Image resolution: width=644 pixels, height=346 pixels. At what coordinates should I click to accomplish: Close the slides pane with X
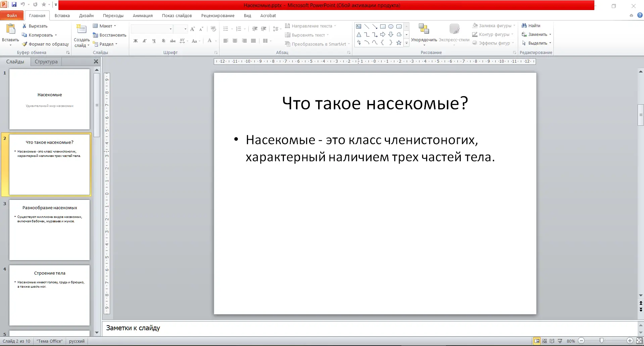click(x=96, y=61)
